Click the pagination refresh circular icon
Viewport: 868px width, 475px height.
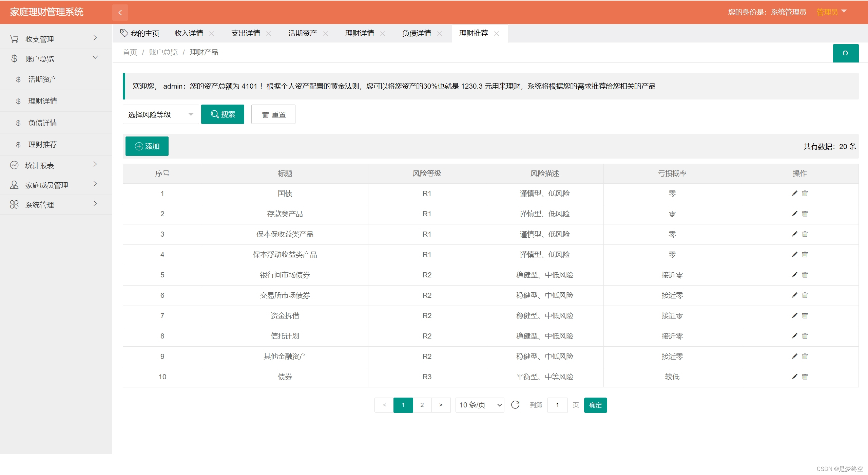coord(515,405)
